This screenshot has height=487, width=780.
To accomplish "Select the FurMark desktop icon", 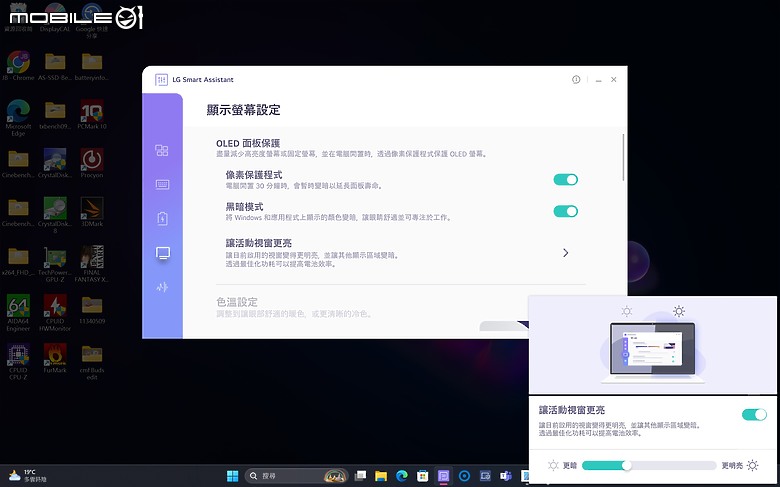I will point(55,358).
